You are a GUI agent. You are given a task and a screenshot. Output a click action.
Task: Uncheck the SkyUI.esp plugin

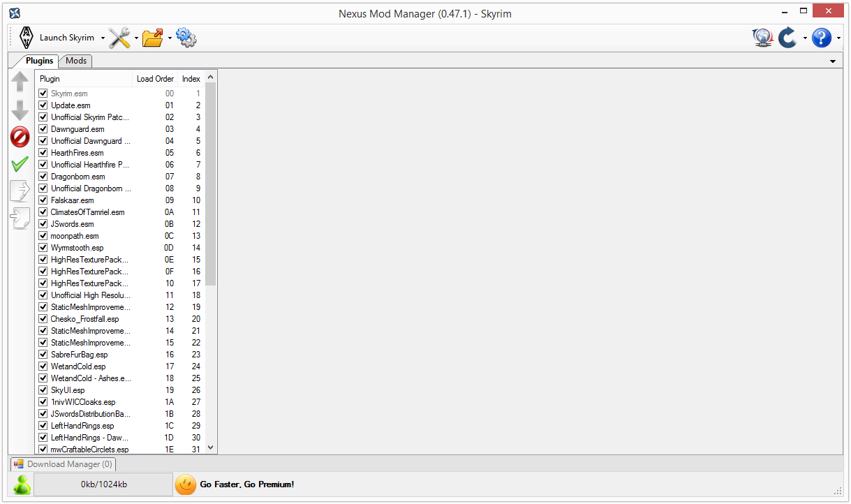(x=43, y=390)
